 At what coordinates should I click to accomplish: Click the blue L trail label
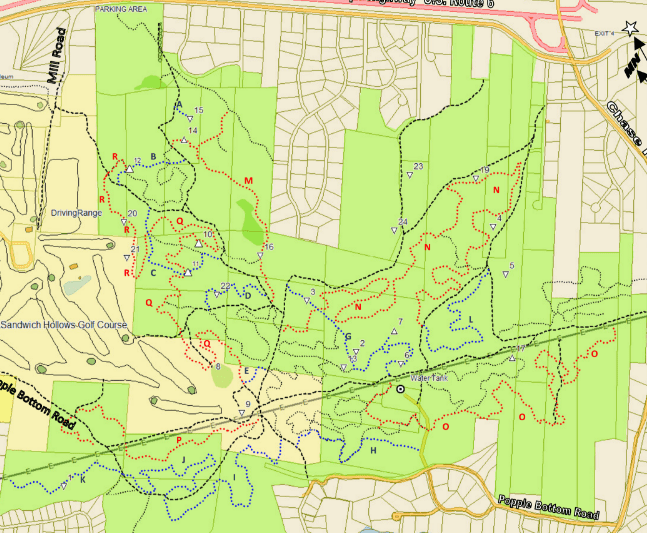[470, 320]
